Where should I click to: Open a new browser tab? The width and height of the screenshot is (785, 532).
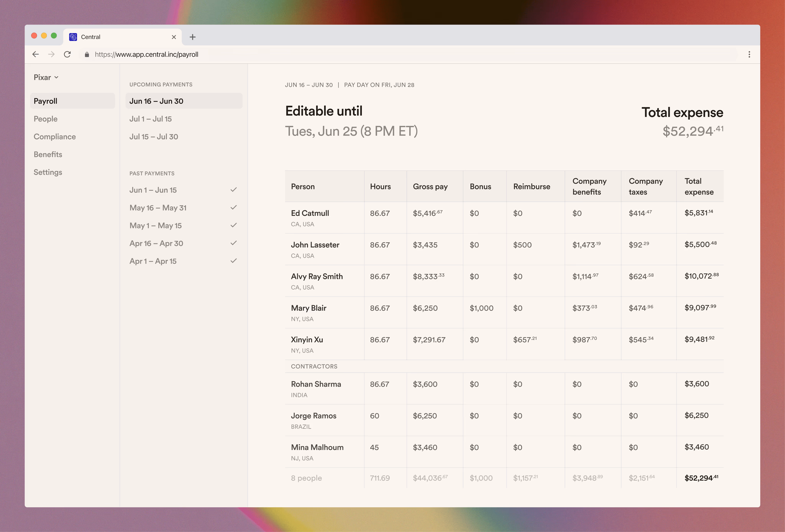(x=193, y=37)
